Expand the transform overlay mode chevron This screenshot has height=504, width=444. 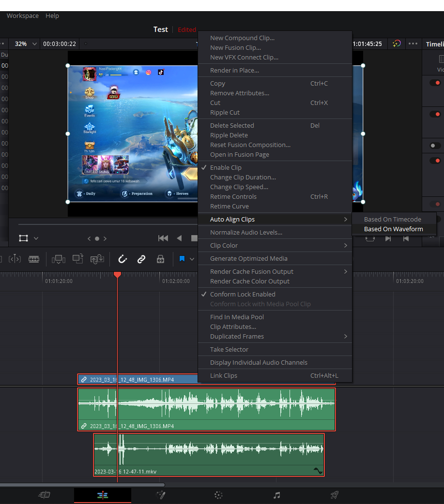tap(36, 238)
